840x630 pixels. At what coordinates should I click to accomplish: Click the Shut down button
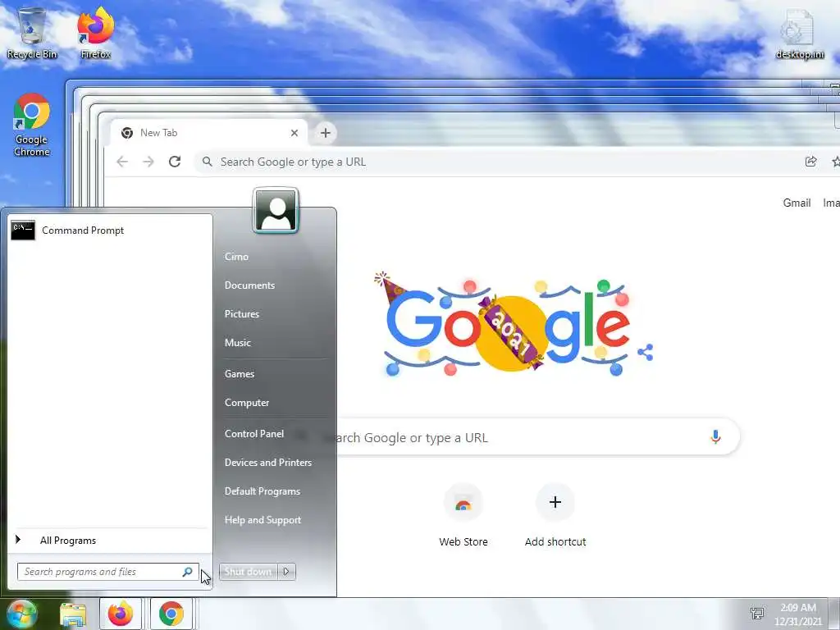coord(248,572)
